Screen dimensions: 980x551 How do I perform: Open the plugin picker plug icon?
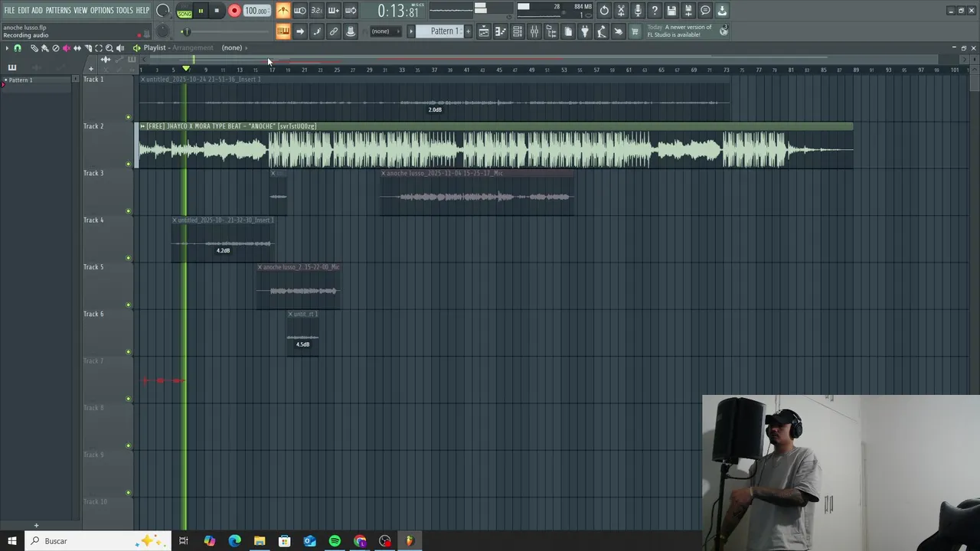[x=585, y=31]
